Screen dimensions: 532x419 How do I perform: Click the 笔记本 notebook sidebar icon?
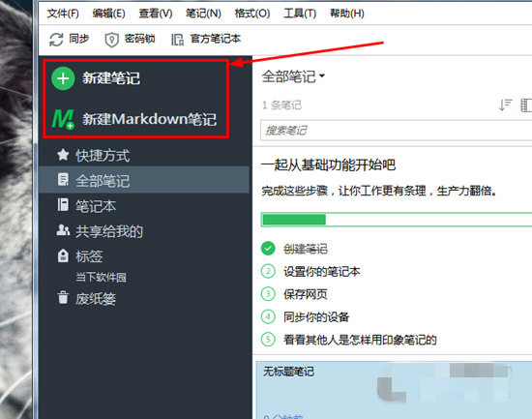point(63,205)
